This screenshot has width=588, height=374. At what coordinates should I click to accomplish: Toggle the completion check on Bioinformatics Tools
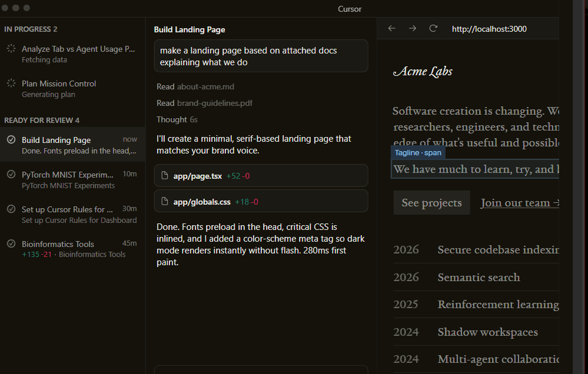(11, 243)
